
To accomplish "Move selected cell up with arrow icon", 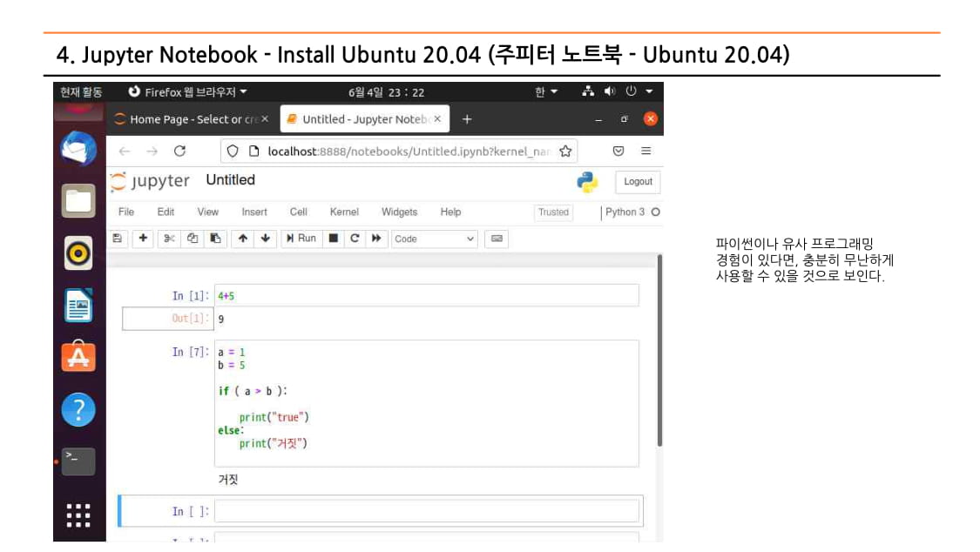I will click(242, 239).
